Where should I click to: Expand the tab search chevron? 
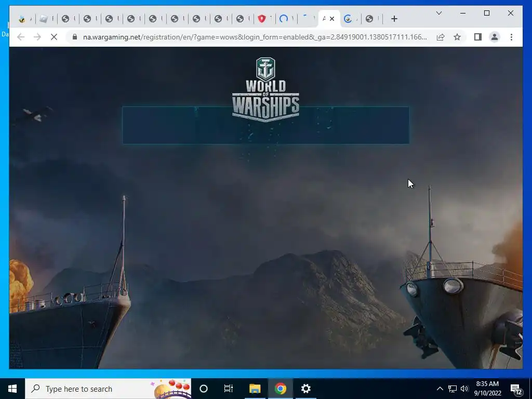point(438,13)
